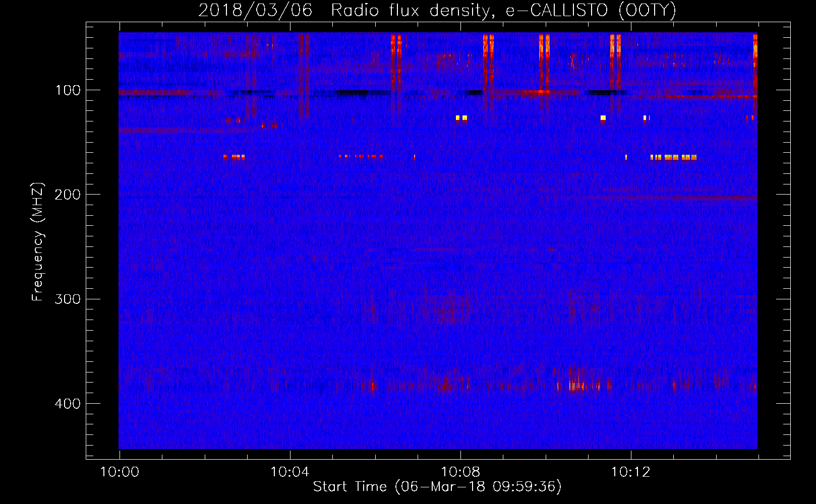Click the '10:08' time tick label
This screenshot has height=504, width=816.
[460, 472]
